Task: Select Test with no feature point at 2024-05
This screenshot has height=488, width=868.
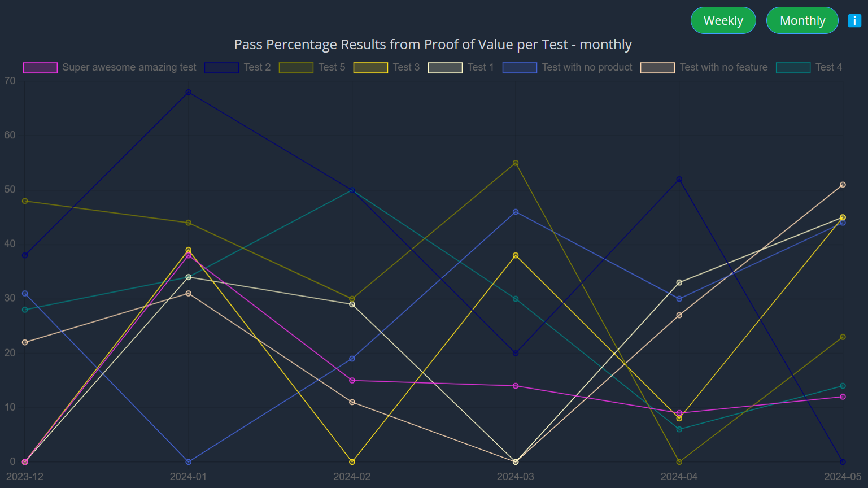Action: 843,185
